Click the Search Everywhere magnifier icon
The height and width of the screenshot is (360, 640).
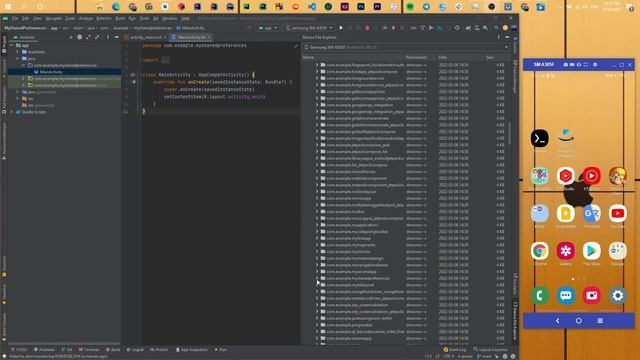click(496, 28)
